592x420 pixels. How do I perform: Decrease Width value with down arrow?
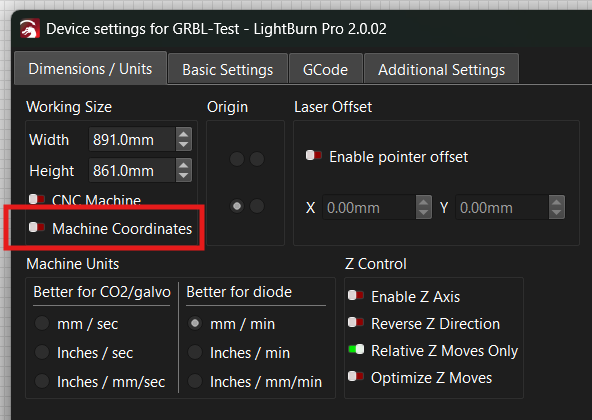click(183, 145)
